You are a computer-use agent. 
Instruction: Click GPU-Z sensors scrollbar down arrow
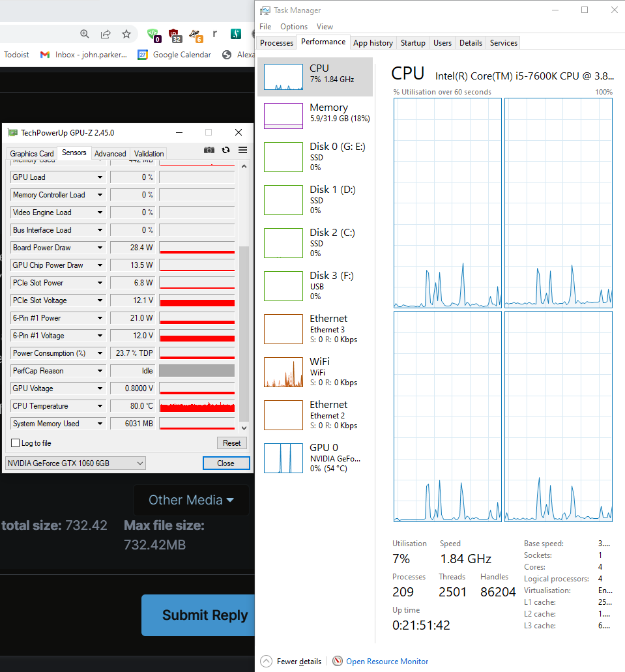[x=244, y=428]
